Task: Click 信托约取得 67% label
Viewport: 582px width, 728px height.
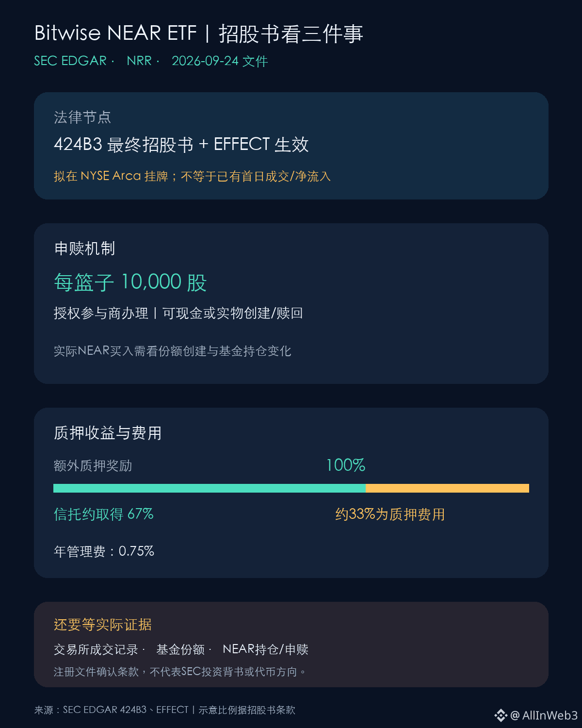Action: (104, 514)
